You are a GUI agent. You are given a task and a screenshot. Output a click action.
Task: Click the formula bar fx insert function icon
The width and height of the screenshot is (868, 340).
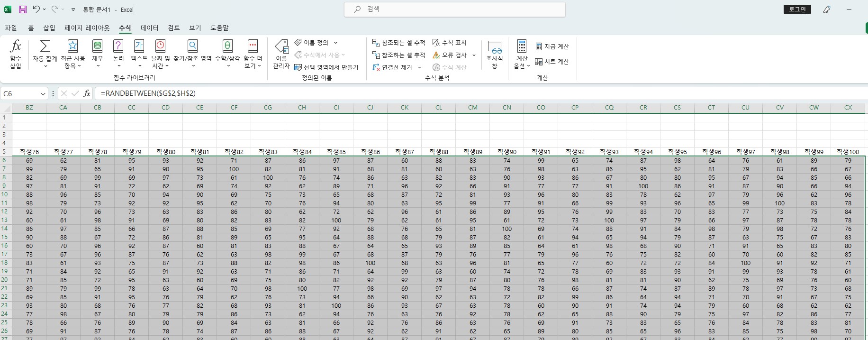pyautogui.click(x=87, y=94)
